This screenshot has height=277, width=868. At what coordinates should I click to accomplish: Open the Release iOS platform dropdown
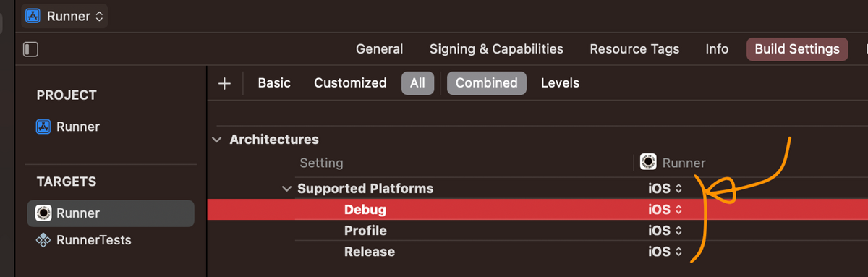point(665,252)
